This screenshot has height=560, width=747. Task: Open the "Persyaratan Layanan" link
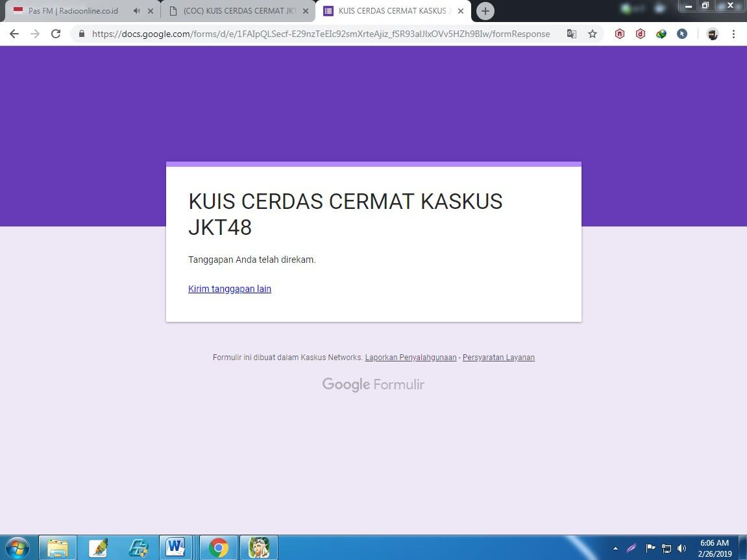(498, 357)
